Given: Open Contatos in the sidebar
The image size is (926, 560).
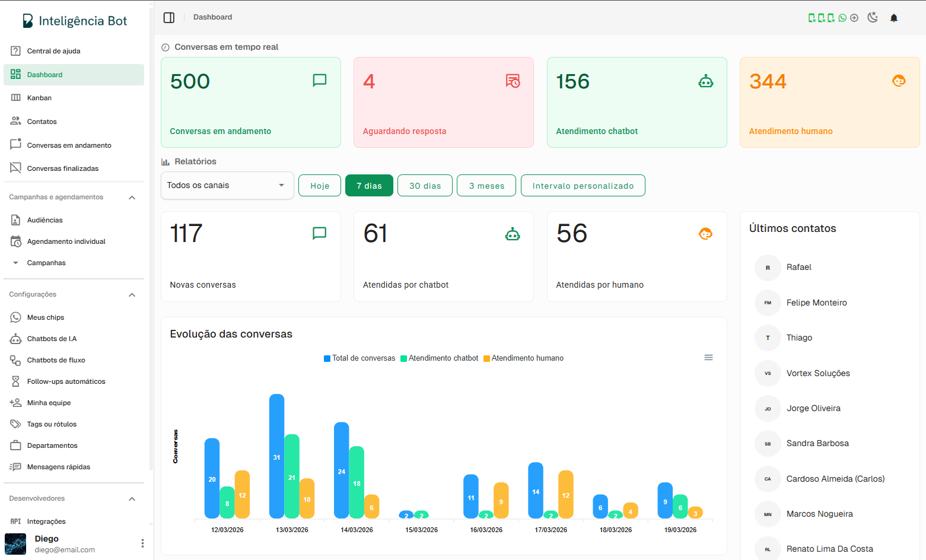Looking at the screenshot, I should [x=42, y=122].
